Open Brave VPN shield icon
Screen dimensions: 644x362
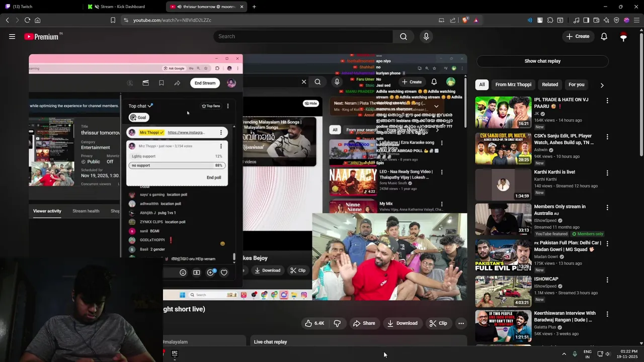(x=616, y=20)
